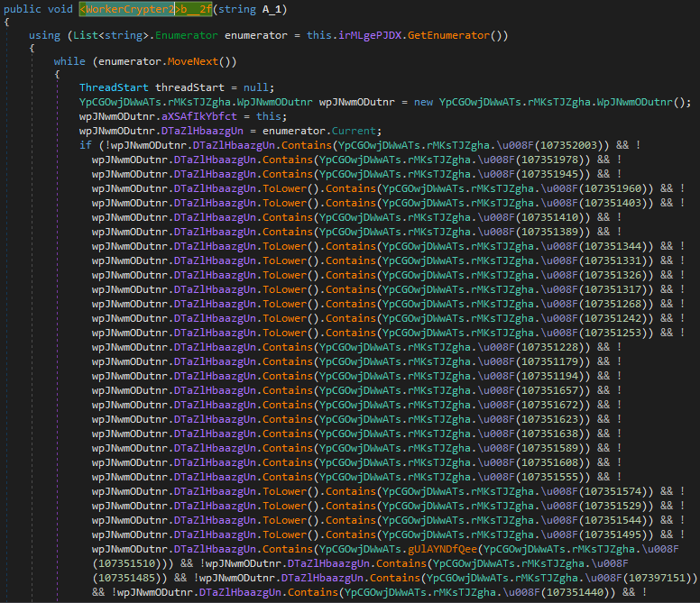Click the A_1 parameter in method signature
The image size is (700, 603).
pos(272,9)
